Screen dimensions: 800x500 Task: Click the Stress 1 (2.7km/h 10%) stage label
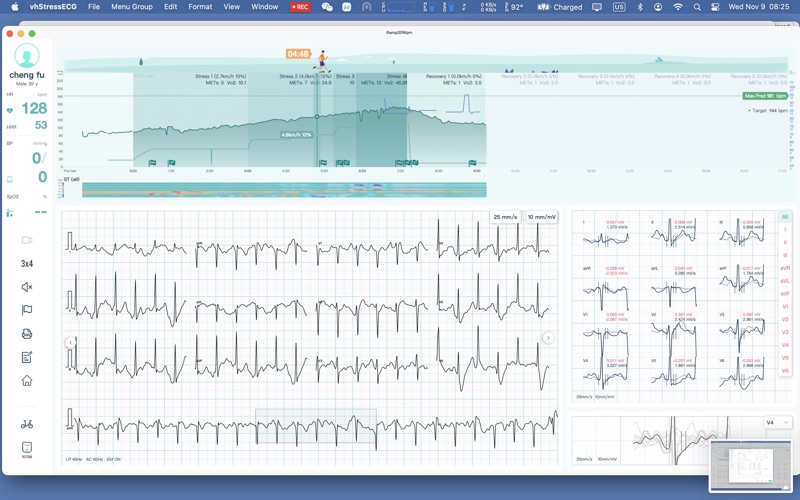pos(221,76)
